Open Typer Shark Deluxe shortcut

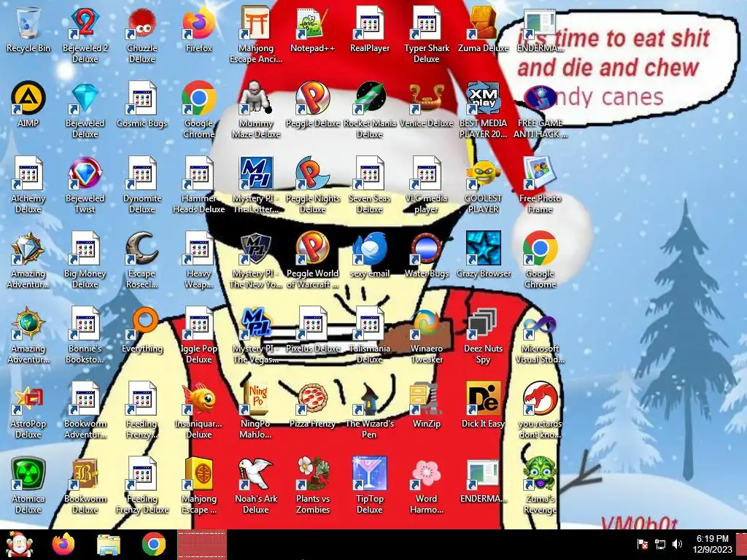pos(426,34)
